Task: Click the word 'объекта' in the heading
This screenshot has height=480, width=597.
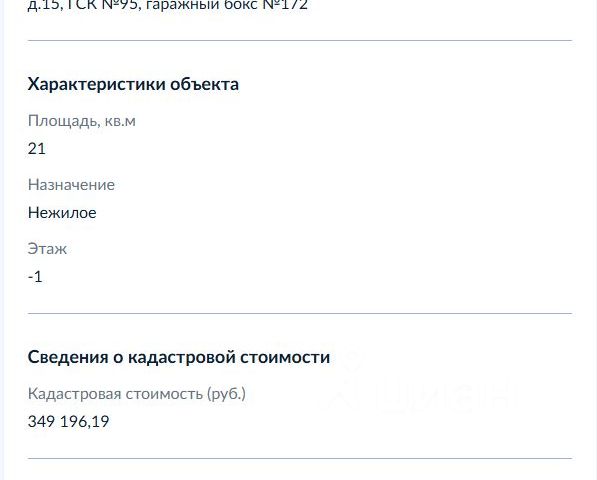Action: click(204, 84)
